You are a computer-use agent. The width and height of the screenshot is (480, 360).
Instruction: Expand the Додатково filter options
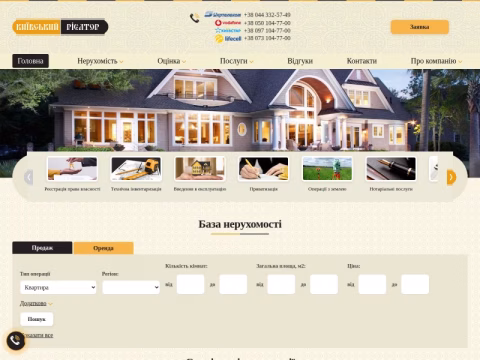(36, 303)
